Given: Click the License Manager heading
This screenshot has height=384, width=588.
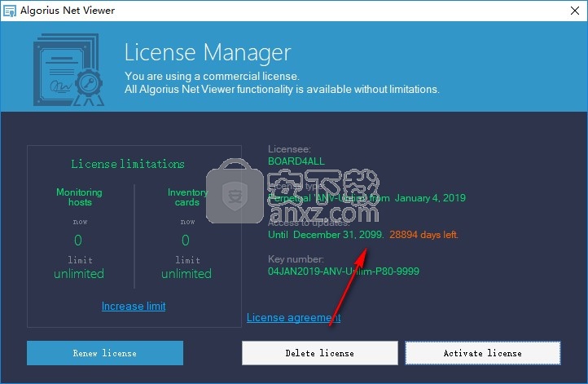Looking at the screenshot, I should [x=208, y=52].
